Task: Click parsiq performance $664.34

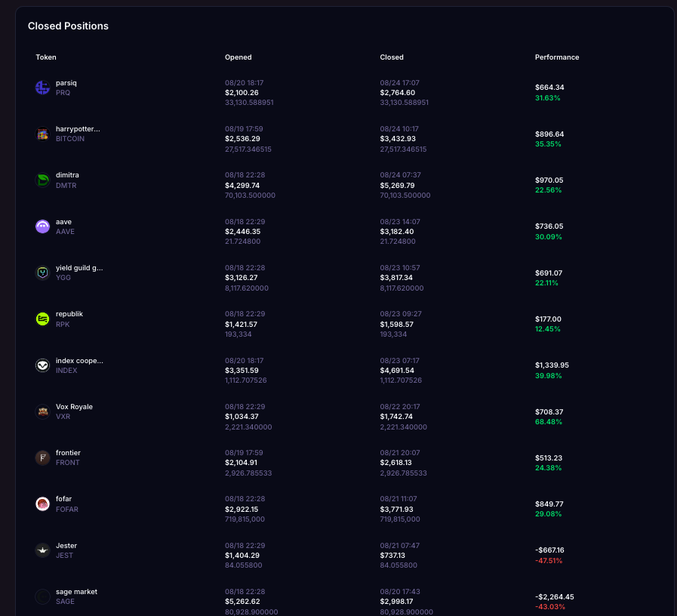Action: click(x=549, y=88)
